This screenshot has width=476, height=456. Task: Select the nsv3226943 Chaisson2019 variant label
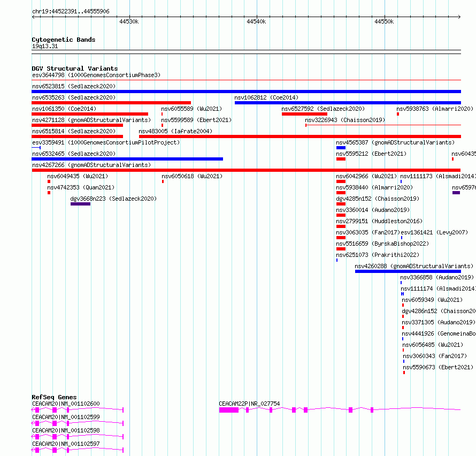(345, 120)
